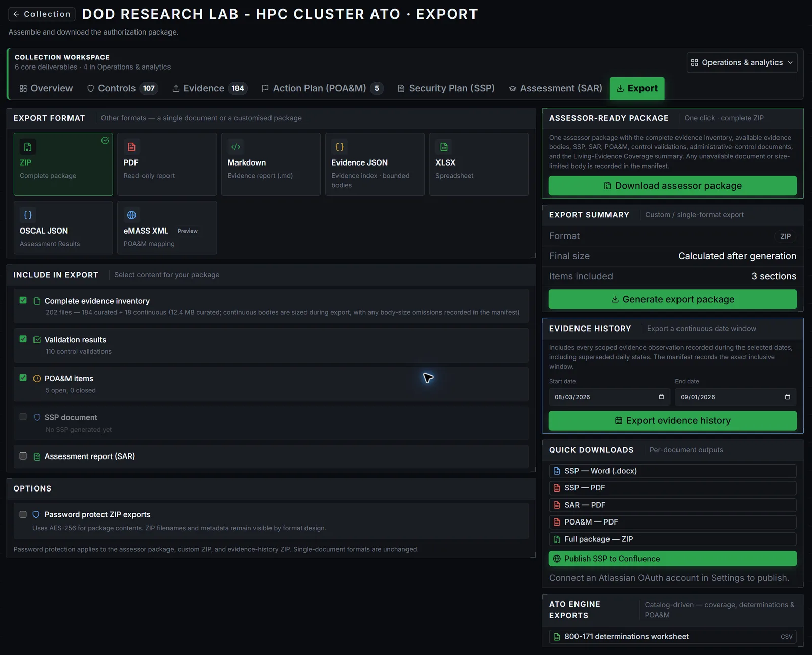Click the ZIP badge in Export Summary
Viewport: 812px width, 655px height.
click(x=785, y=236)
